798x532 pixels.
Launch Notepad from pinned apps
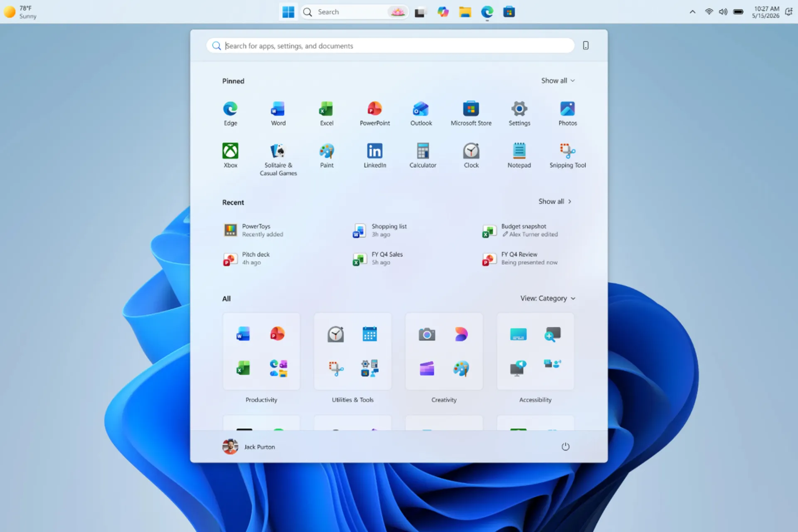click(519, 155)
